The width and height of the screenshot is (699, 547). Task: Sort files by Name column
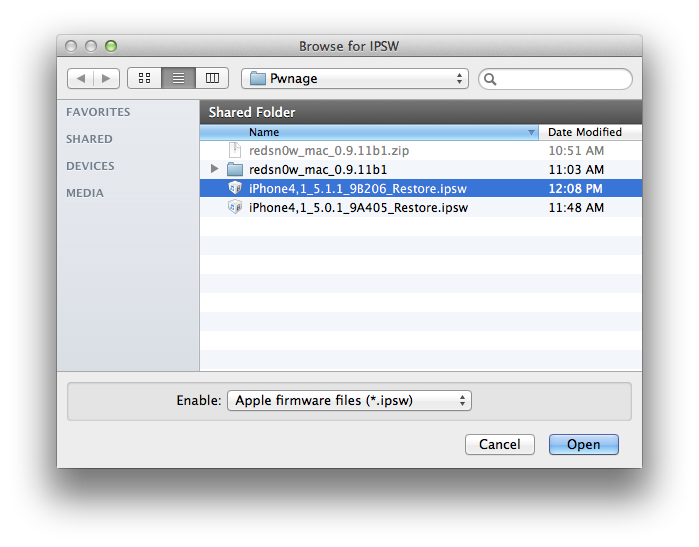[369, 132]
